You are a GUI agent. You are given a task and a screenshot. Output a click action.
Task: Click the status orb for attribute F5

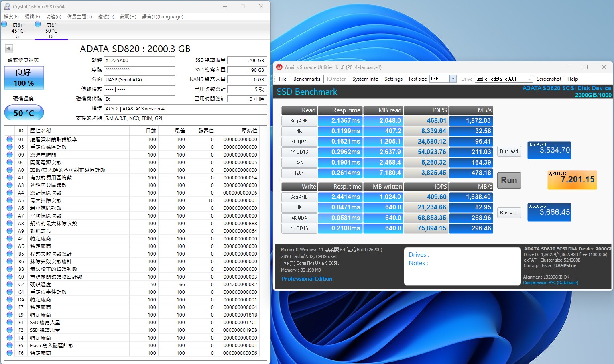10,345
